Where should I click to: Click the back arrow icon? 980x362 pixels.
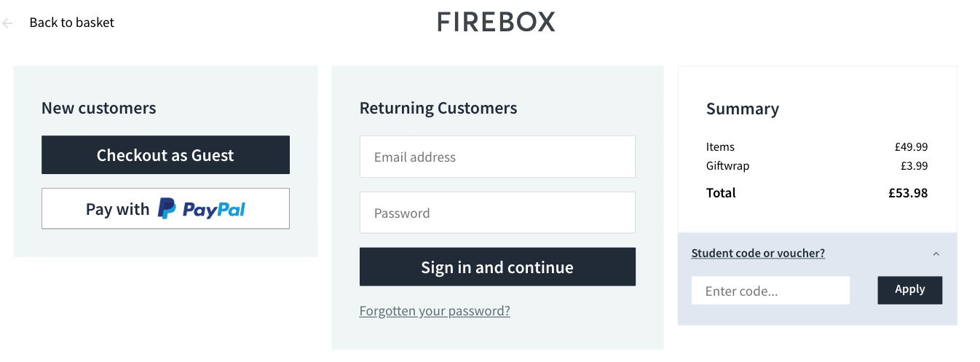8,23
